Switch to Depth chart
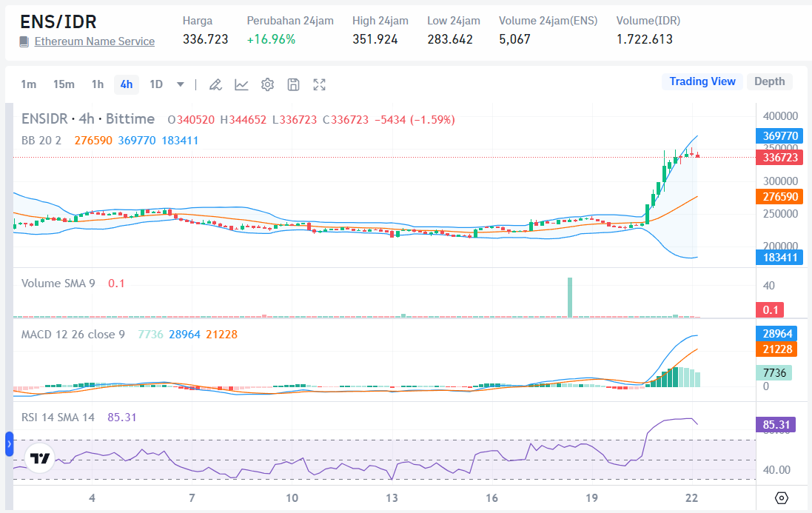Screen dimensions: 812x513 pos(770,81)
